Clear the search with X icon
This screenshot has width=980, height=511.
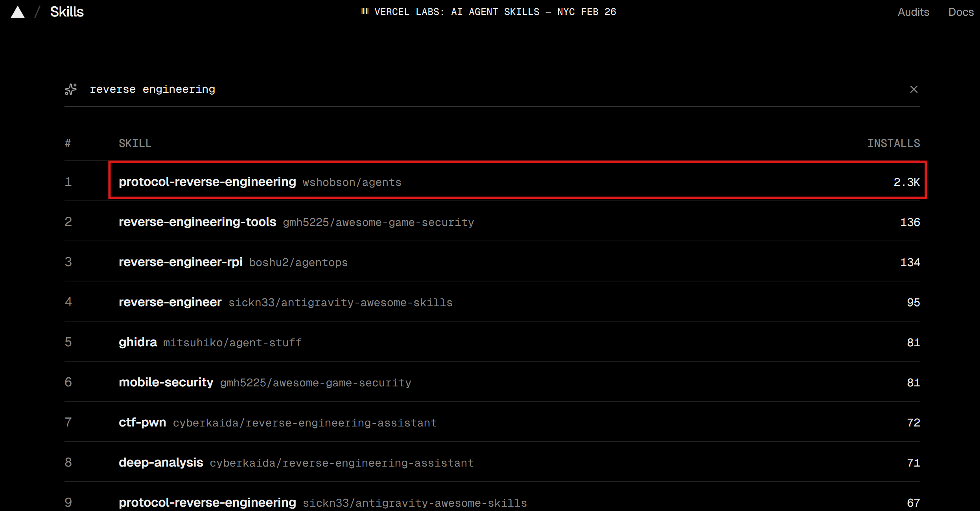(x=914, y=89)
